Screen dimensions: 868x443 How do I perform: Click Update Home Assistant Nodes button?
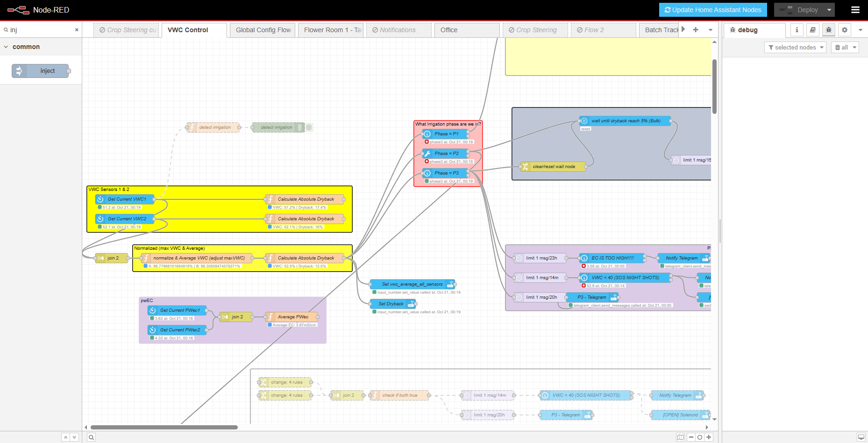pos(713,10)
